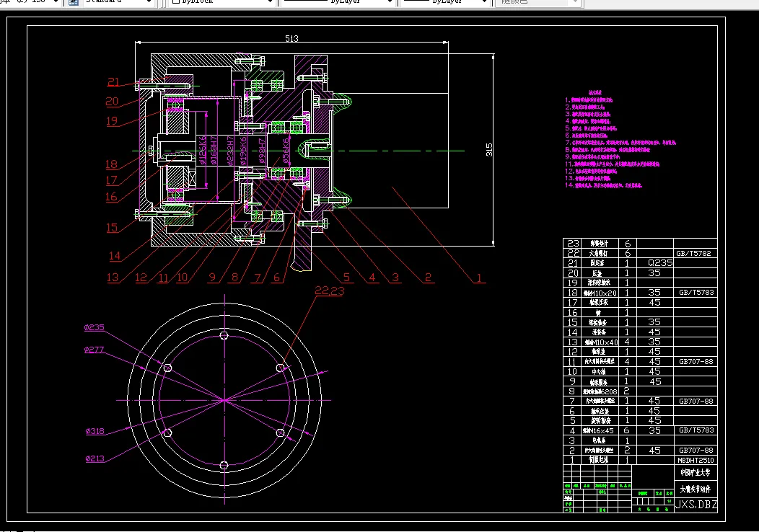
Task: Open the ByLayer linetype dropdown
Action: 338,2
